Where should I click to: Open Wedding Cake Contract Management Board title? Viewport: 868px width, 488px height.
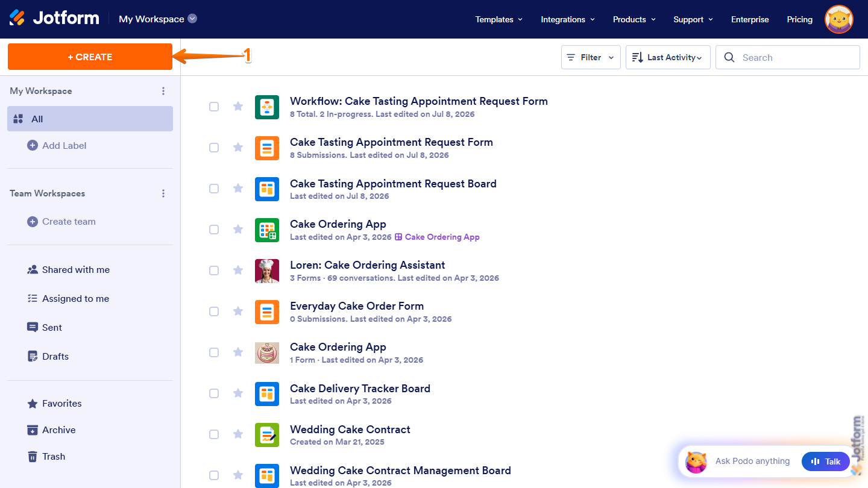tap(400, 471)
